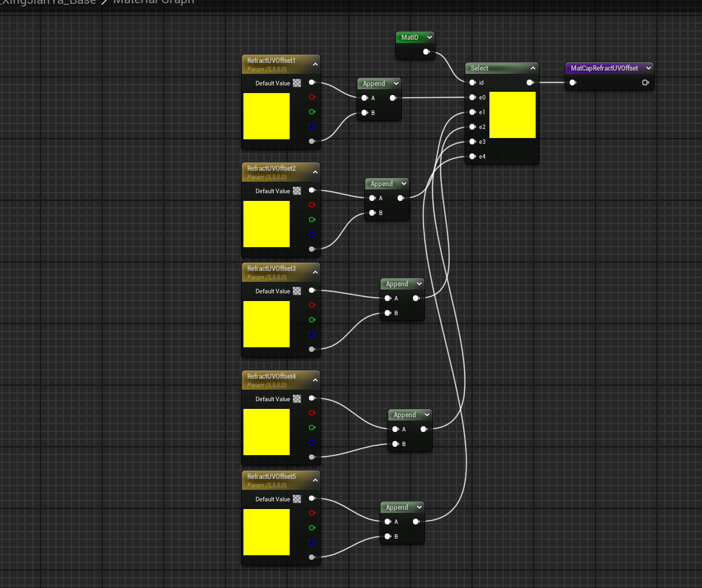This screenshot has width=702, height=588.
Task: Open chevron on Append node beside RefractUVOffset2
Action: [403, 184]
